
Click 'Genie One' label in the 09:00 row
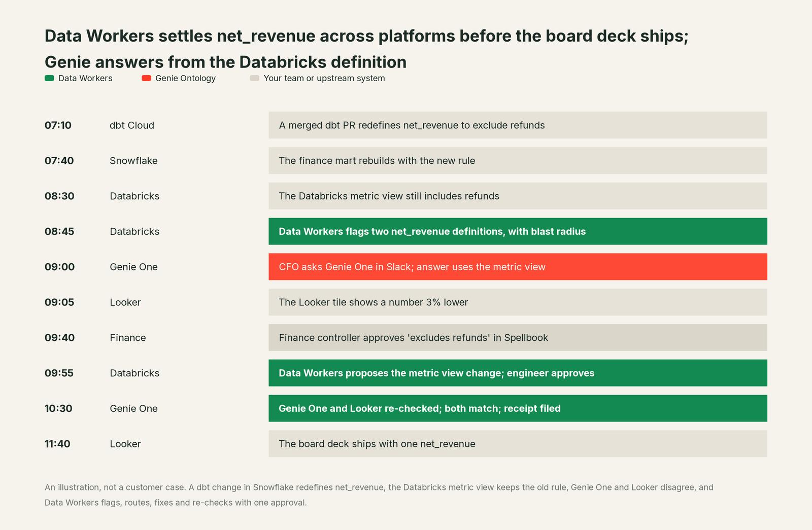click(x=133, y=267)
